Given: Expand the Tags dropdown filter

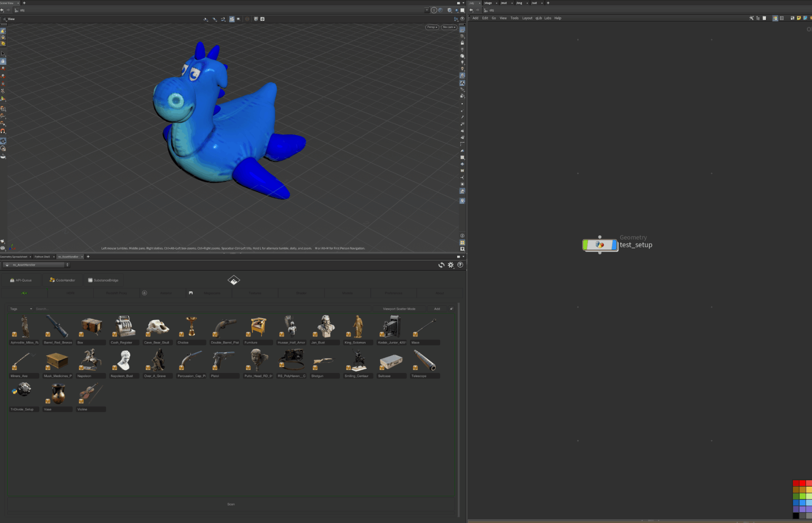Looking at the screenshot, I should point(21,309).
